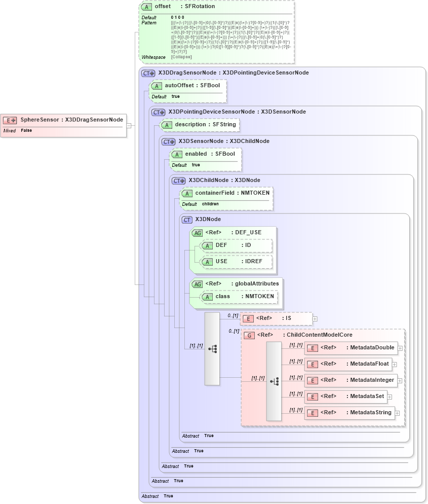Click the class attribute A icon
The width and height of the screenshot is (428, 504).
208,297
